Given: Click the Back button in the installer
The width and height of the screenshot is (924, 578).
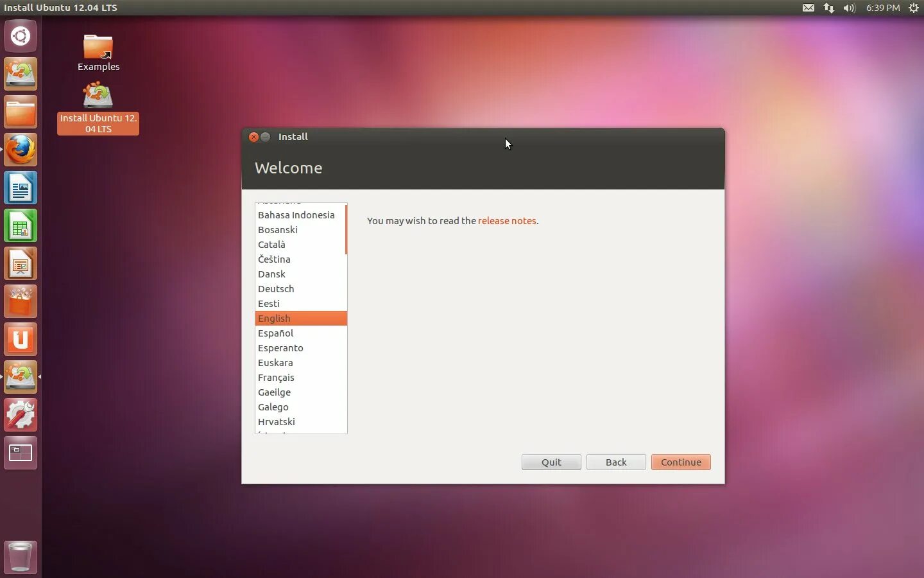Looking at the screenshot, I should [616, 462].
